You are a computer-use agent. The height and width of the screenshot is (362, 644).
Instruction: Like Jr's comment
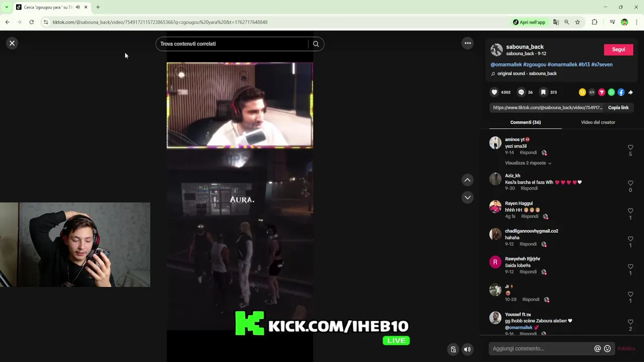pos(630,294)
